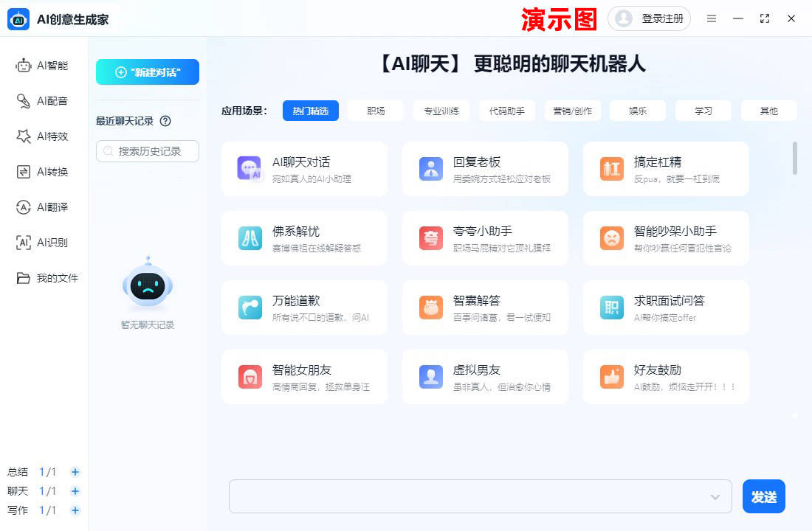Start a new conversation with 新建对话
The height and width of the screenshot is (531, 812).
[x=147, y=72]
